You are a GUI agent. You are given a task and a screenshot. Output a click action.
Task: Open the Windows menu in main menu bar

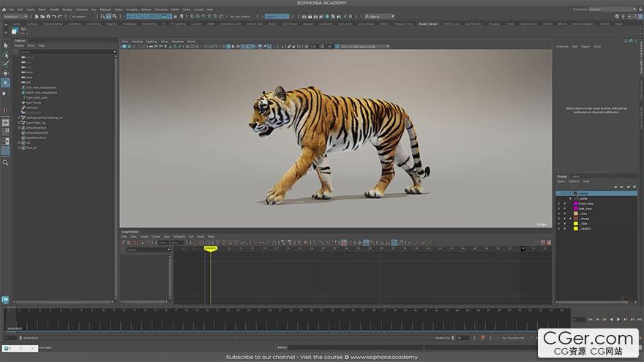click(81, 10)
